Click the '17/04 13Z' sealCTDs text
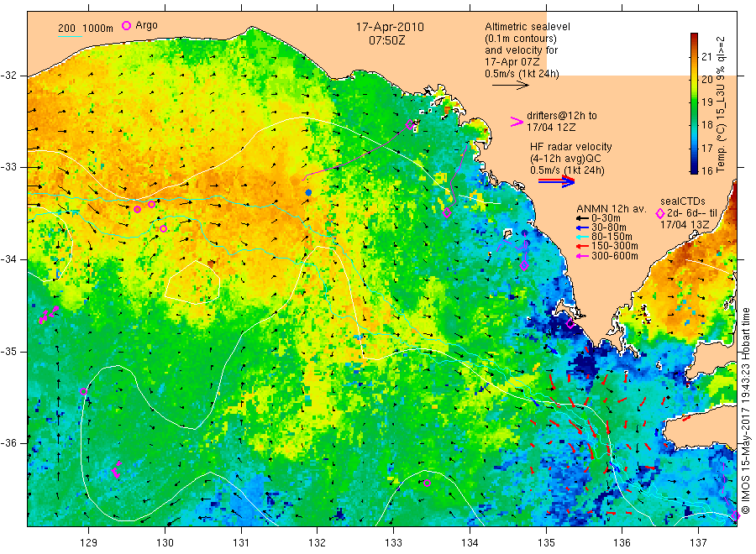The height and width of the screenshot is (554, 756). coord(685,225)
